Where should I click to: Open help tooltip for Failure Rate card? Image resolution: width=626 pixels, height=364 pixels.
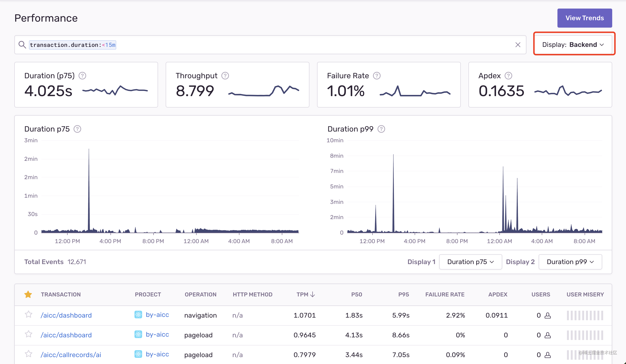(x=377, y=76)
